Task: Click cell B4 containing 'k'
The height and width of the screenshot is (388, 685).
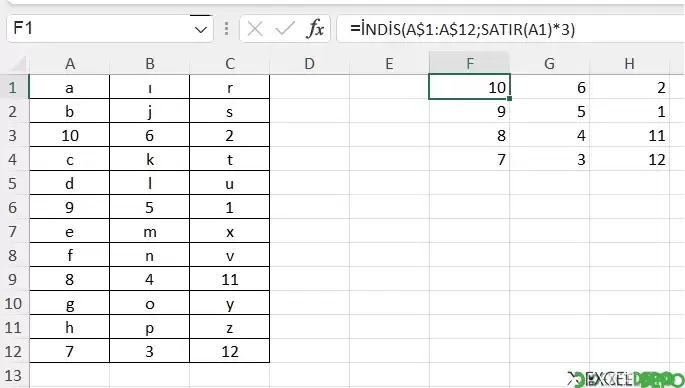Action: [x=149, y=159]
